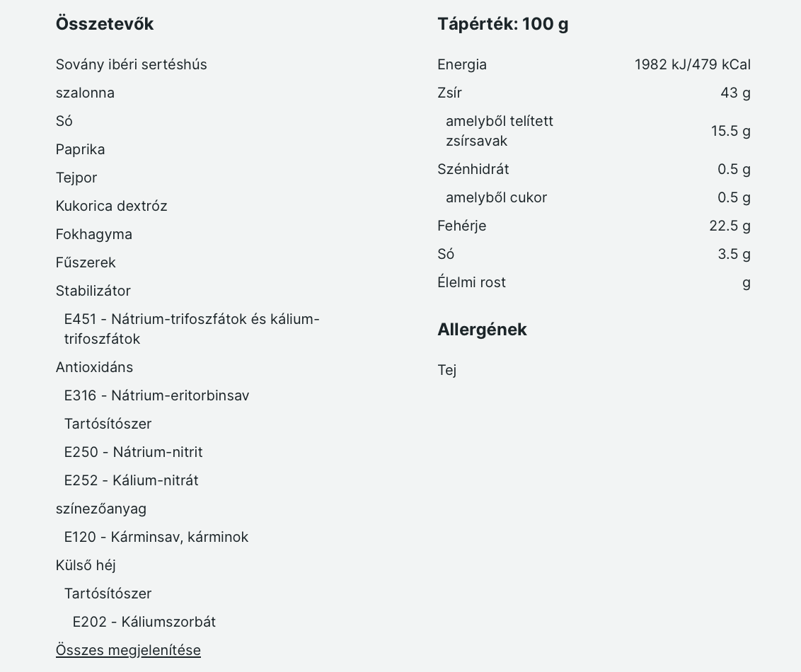Click the 'Összes megjelenítése' link
Screen dimensions: 801x672
[x=128, y=650]
